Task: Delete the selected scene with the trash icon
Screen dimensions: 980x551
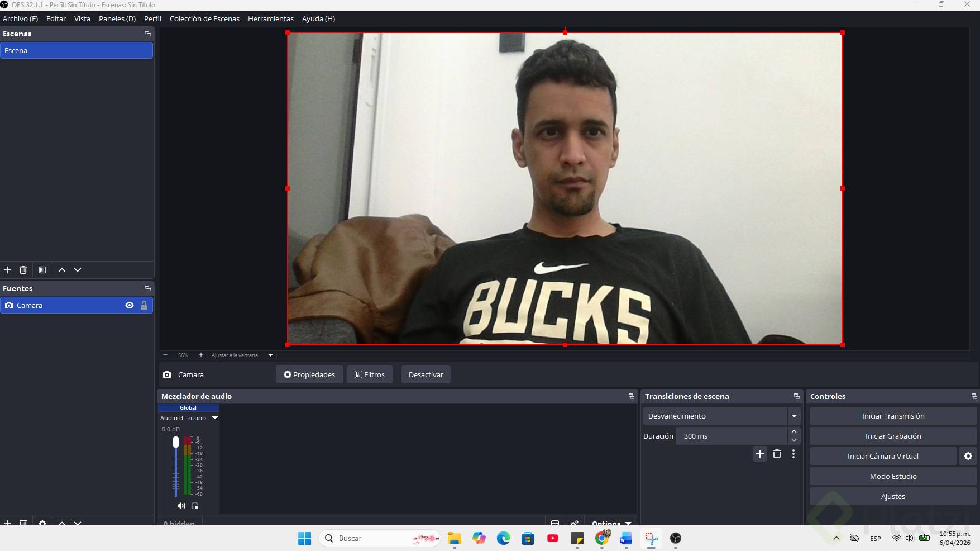Action: coord(23,270)
